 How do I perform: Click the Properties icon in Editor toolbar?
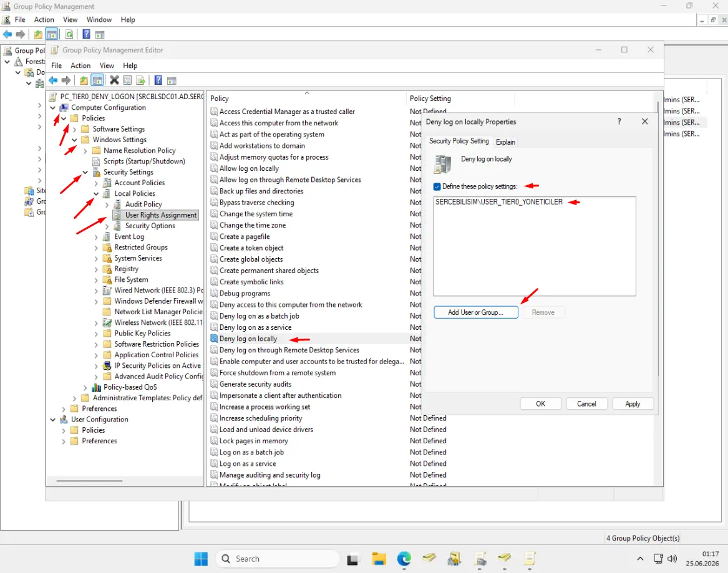pyautogui.click(x=127, y=80)
